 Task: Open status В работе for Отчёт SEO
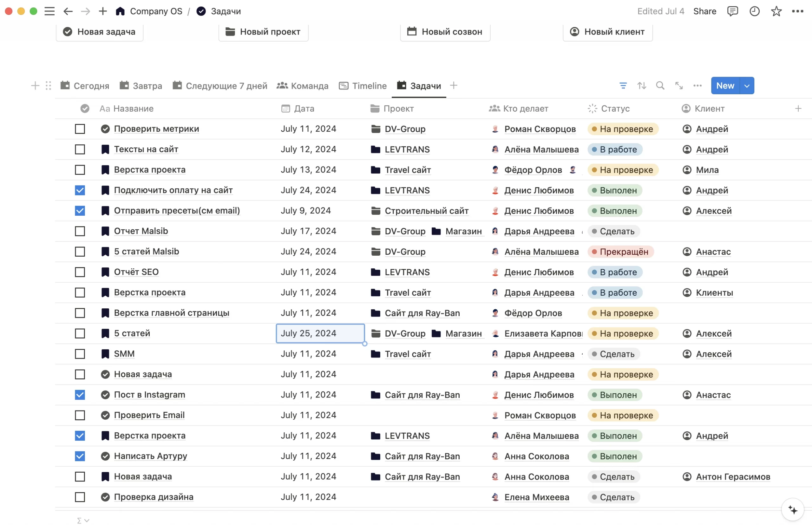coord(615,272)
